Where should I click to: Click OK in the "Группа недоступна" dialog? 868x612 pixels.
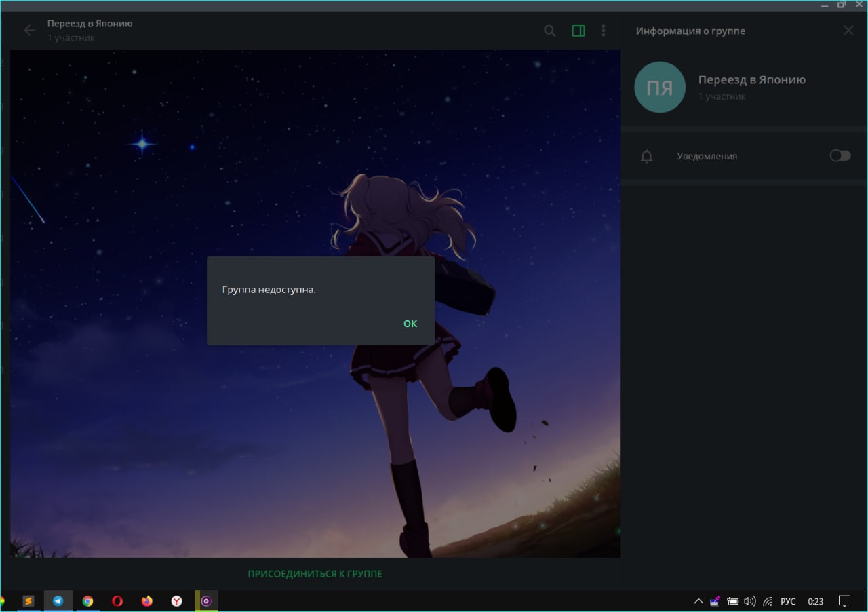click(x=410, y=324)
